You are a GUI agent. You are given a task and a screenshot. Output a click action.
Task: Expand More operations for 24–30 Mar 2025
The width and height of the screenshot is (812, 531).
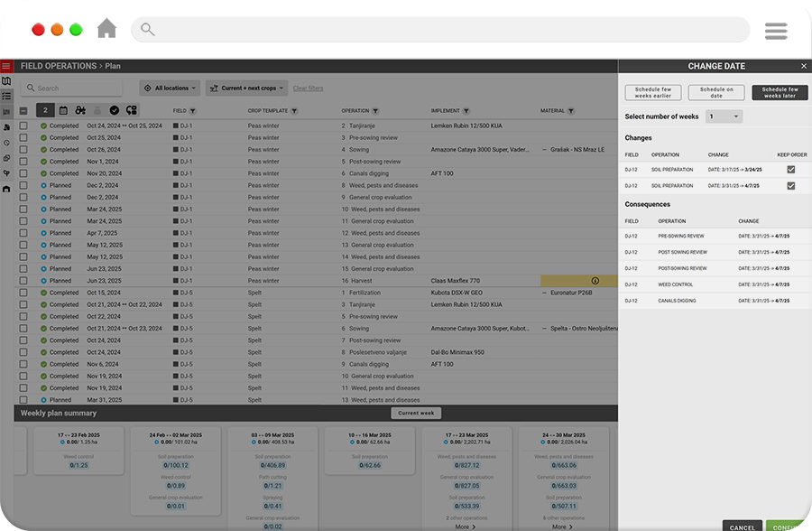pos(562,526)
